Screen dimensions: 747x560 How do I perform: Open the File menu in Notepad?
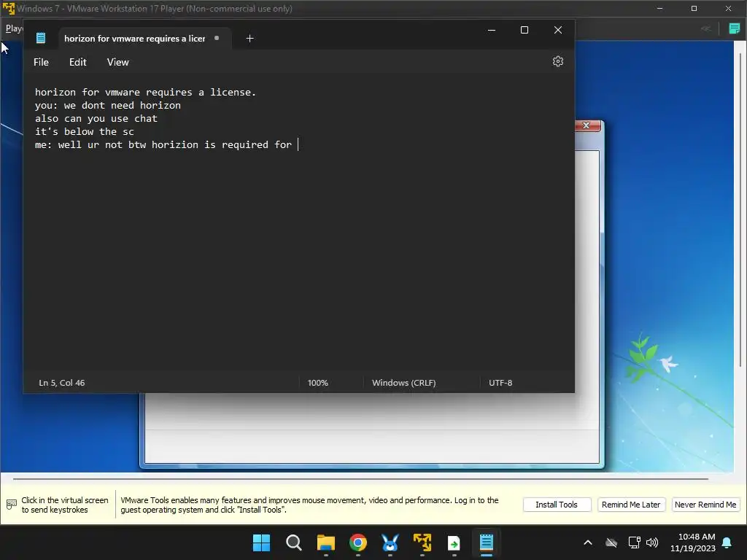pos(41,63)
